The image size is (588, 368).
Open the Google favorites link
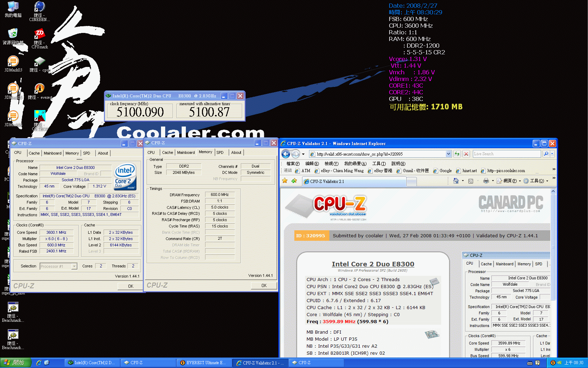click(x=442, y=171)
